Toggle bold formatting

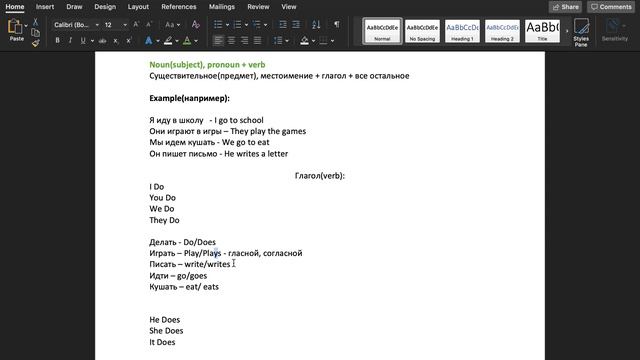57,41
